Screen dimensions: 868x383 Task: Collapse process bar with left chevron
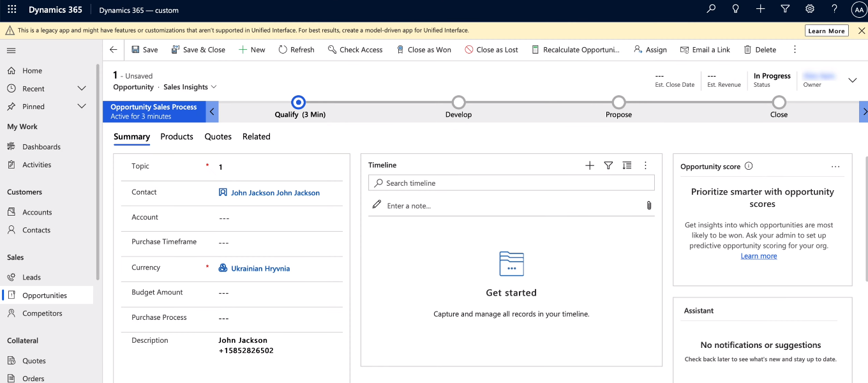pyautogui.click(x=213, y=112)
